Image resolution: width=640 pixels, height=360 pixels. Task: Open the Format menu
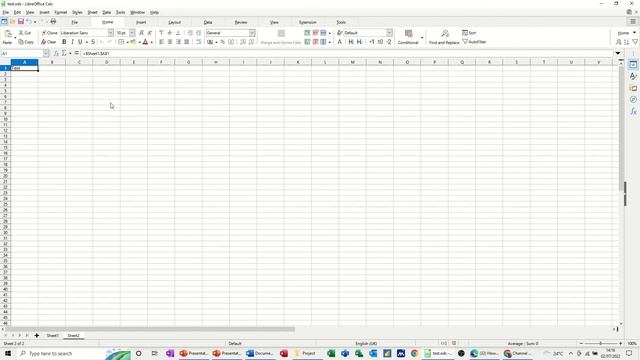tap(60, 12)
